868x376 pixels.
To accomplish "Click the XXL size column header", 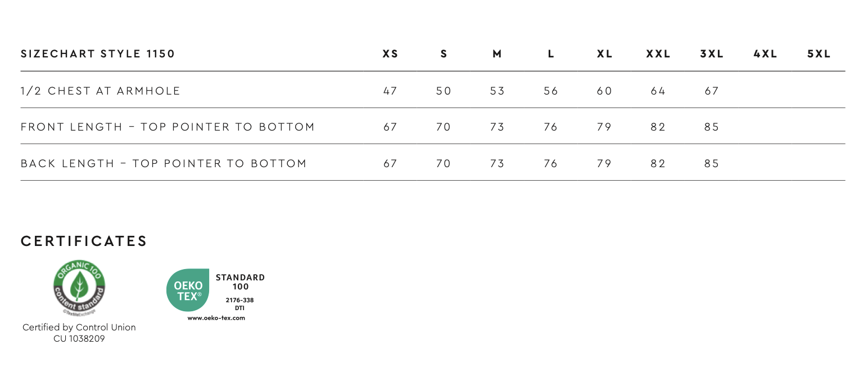I will [658, 54].
